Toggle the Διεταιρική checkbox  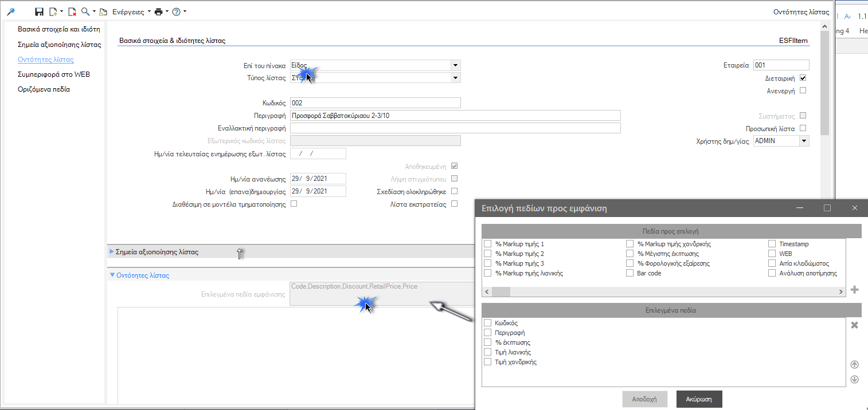[x=803, y=78]
